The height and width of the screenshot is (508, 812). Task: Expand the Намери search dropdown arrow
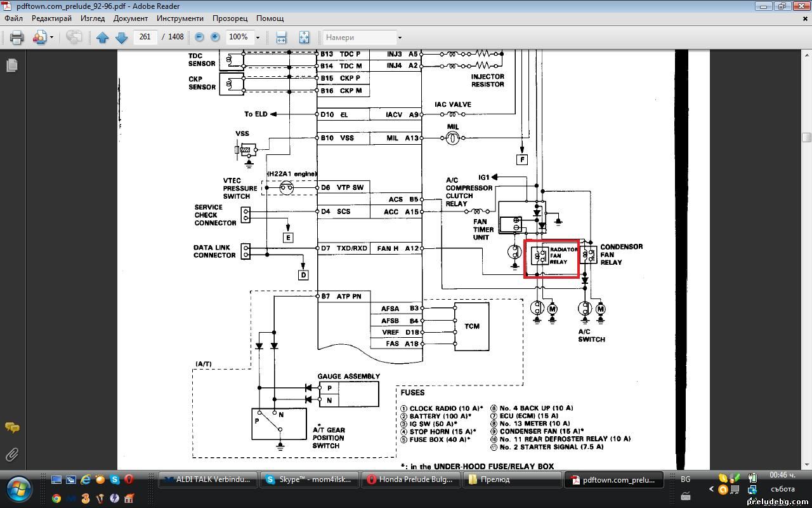tap(400, 37)
